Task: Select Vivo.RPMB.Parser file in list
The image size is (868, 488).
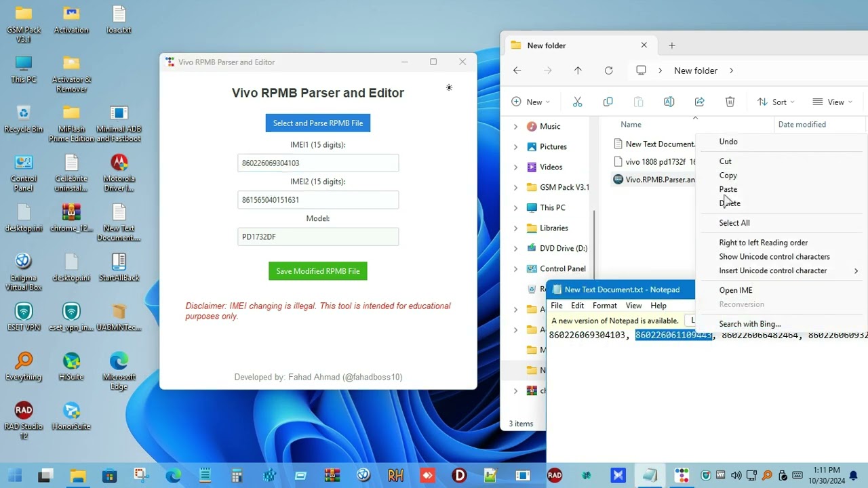Action: point(654,180)
